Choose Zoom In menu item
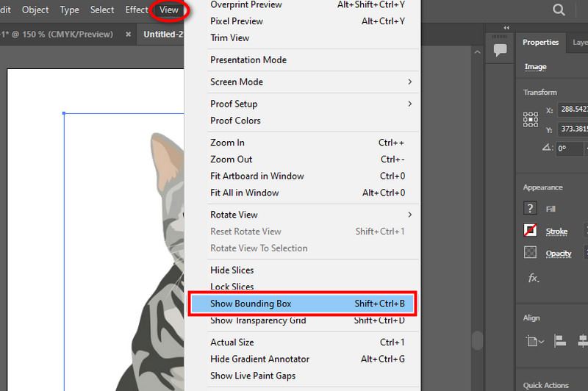 [x=307, y=143]
